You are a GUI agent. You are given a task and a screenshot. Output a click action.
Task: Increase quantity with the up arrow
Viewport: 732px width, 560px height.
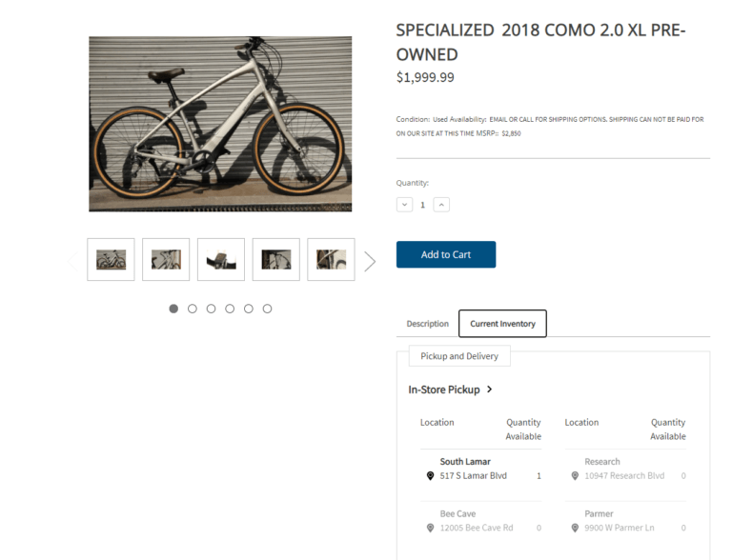(x=441, y=205)
